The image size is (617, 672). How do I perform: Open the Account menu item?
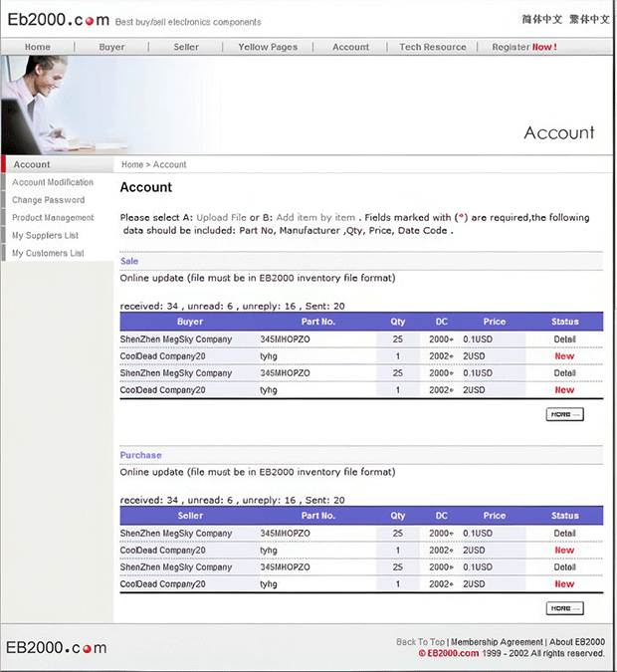350,47
